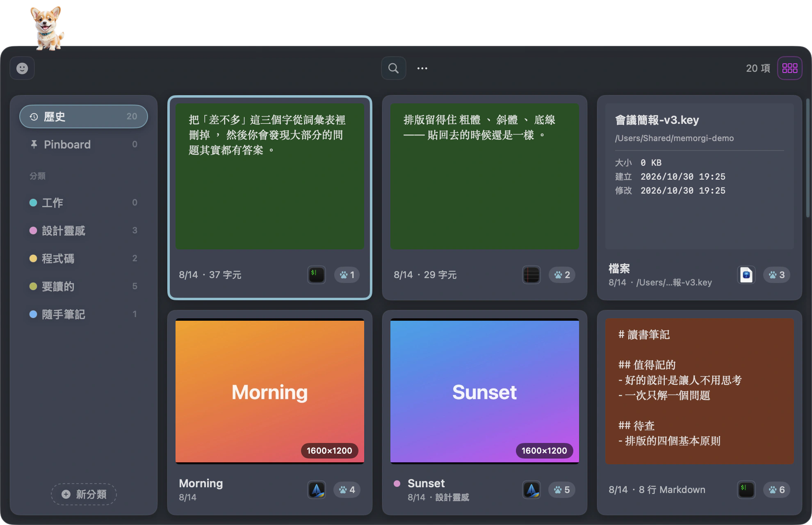Screen dimensions: 812x525
Task: Click the 8/14 · 29 字元 caption
Action: pyautogui.click(x=425, y=275)
